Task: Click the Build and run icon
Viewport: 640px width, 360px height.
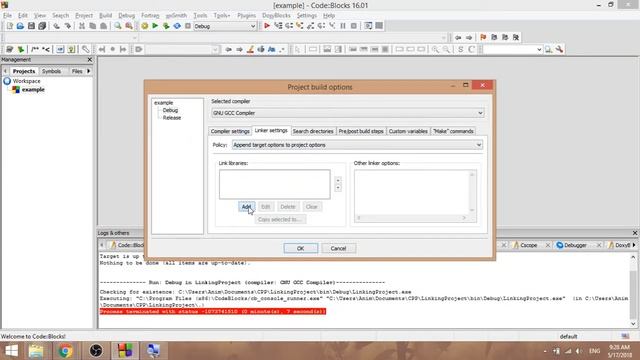Action: (166, 26)
